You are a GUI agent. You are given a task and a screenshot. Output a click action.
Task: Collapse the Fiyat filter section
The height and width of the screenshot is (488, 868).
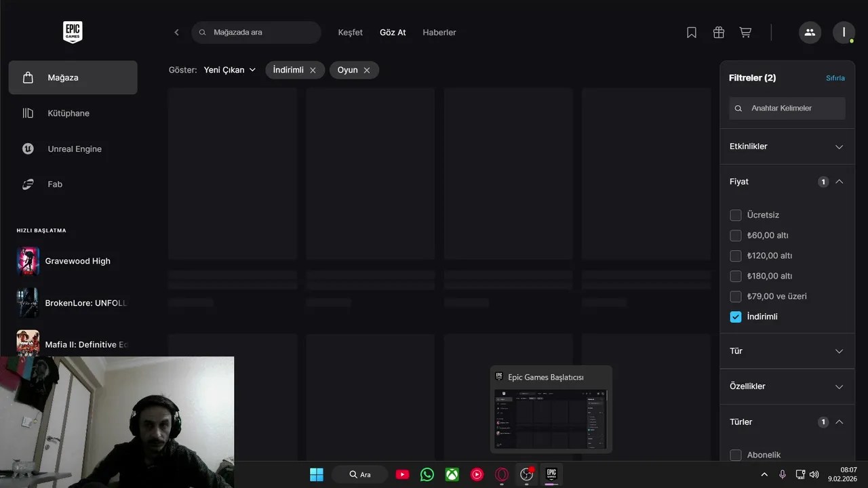(x=787, y=182)
